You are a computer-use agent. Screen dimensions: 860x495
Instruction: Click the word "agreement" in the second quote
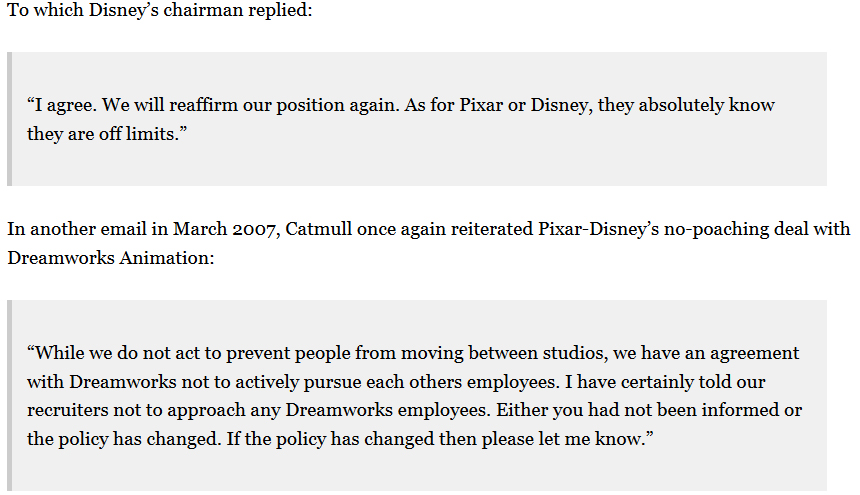754,354
